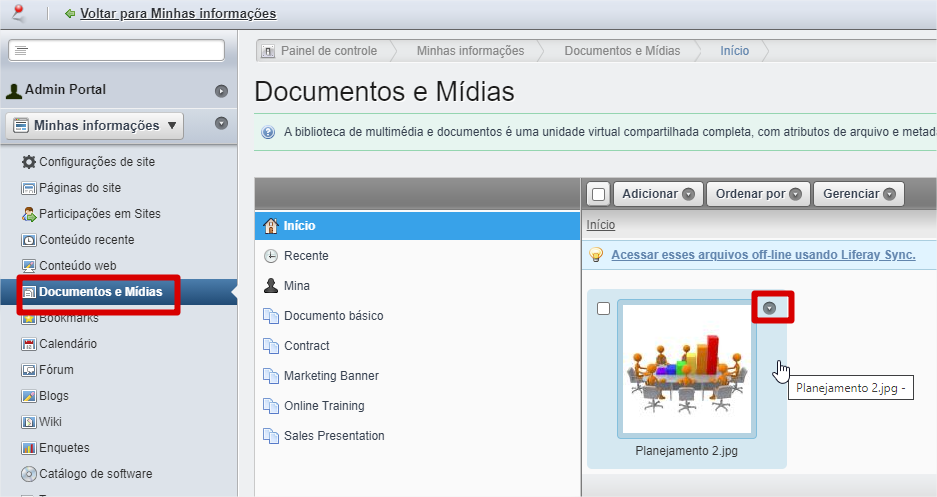937x497 pixels.
Task: Expand the Minhas informações selector
Action: [x=95, y=125]
